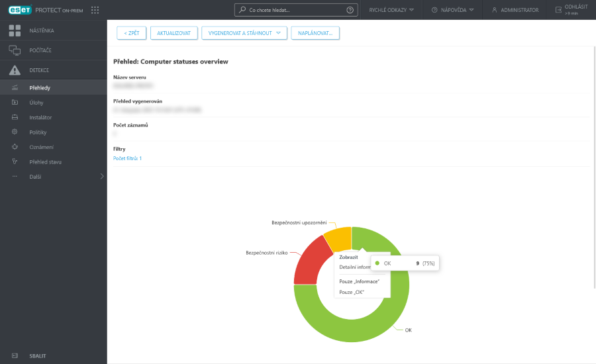
Task: Click the search help question mark icon
Action: click(x=350, y=10)
